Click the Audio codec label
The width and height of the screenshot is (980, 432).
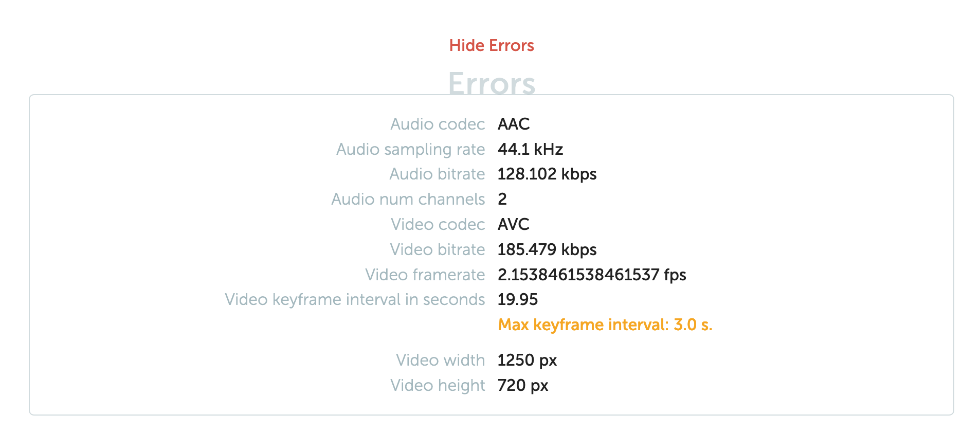coord(438,124)
